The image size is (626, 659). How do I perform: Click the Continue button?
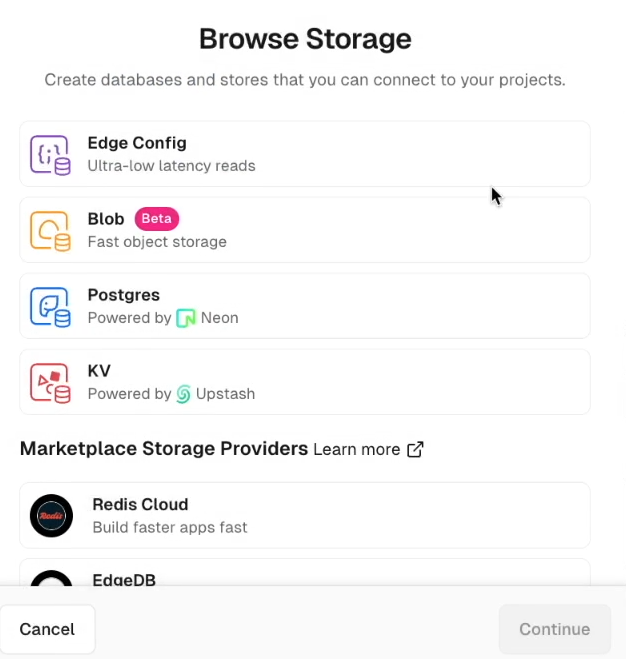tap(554, 629)
